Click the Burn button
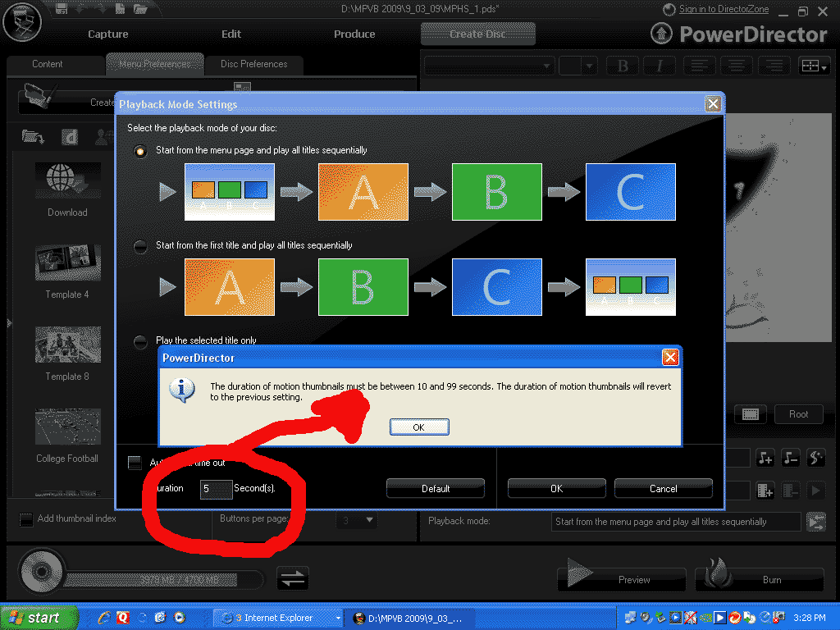The width and height of the screenshot is (840, 630). (x=760, y=580)
